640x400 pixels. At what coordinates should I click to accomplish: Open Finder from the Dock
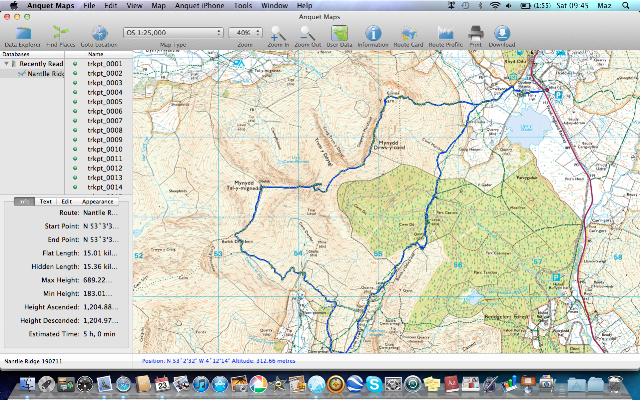pyautogui.click(x=28, y=384)
